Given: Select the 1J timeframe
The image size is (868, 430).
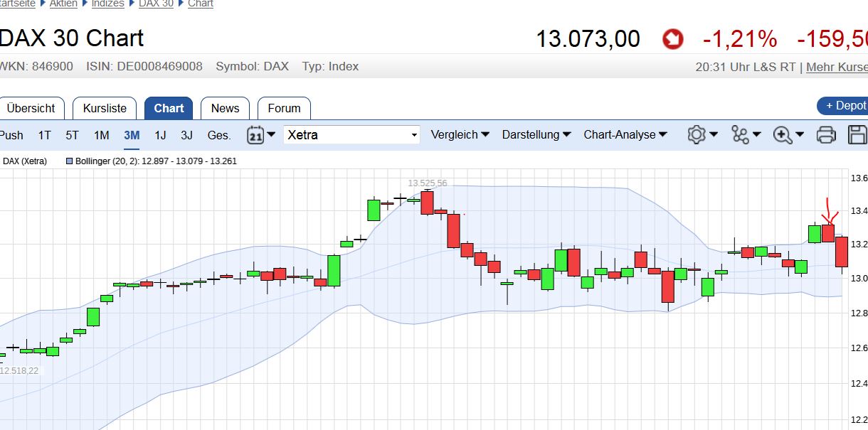Looking at the screenshot, I should point(159,134).
